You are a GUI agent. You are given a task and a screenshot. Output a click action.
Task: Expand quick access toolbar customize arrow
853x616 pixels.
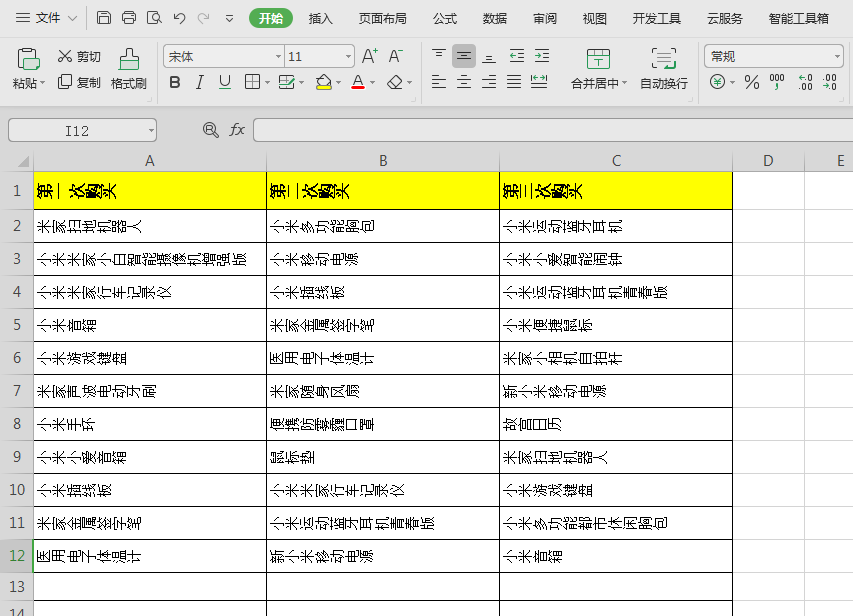pos(230,19)
